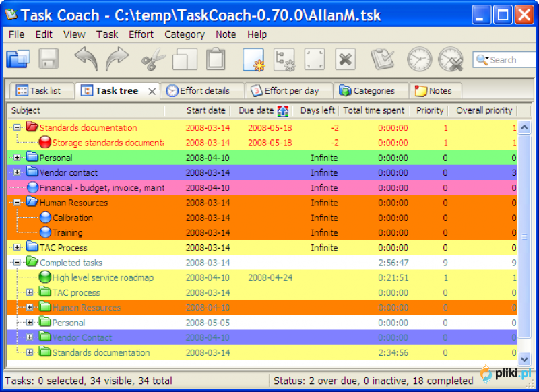The width and height of the screenshot is (539, 392).
Task: Click the red folder icon of Standards documentation
Action: click(32, 127)
